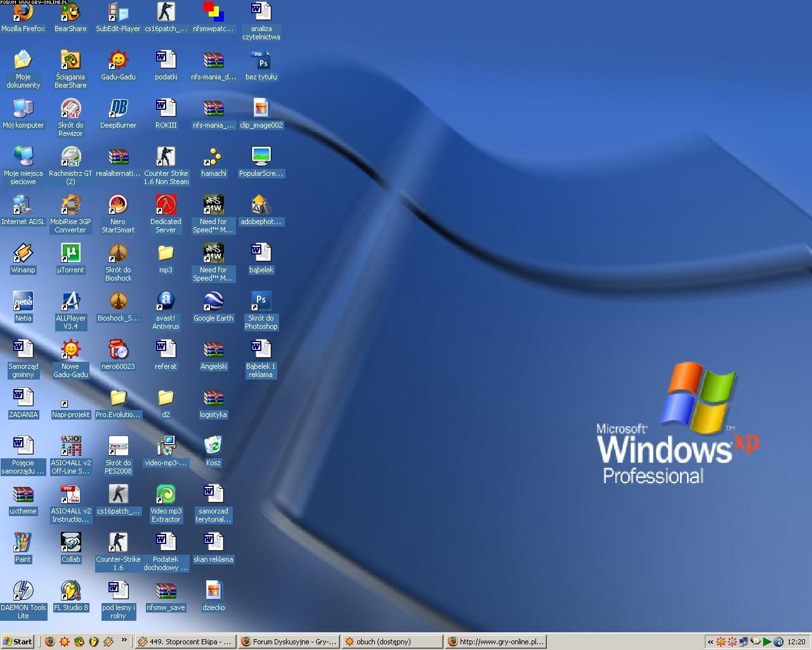Select the DAEMON Tools Lite desktop icon

click(23, 600)
